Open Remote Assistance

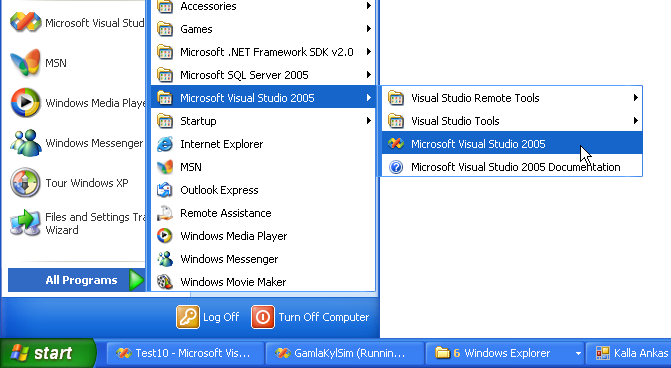pos(263,213)
